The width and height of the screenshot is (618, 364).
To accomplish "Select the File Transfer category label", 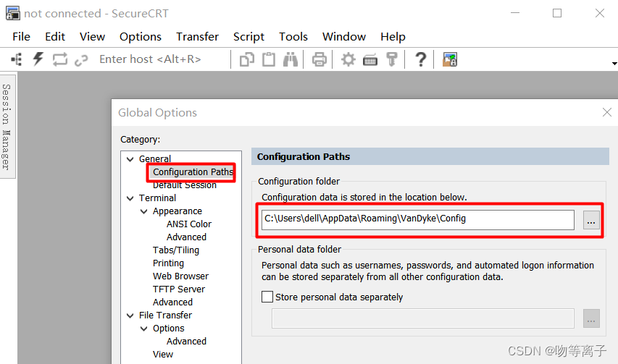I will tap(165, 316).
